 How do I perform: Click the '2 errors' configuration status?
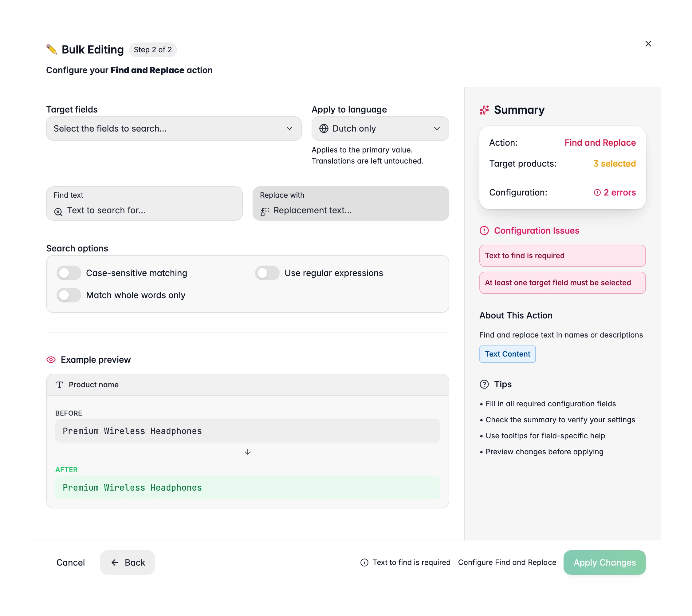pyautogui.click(x=615, y=192)
